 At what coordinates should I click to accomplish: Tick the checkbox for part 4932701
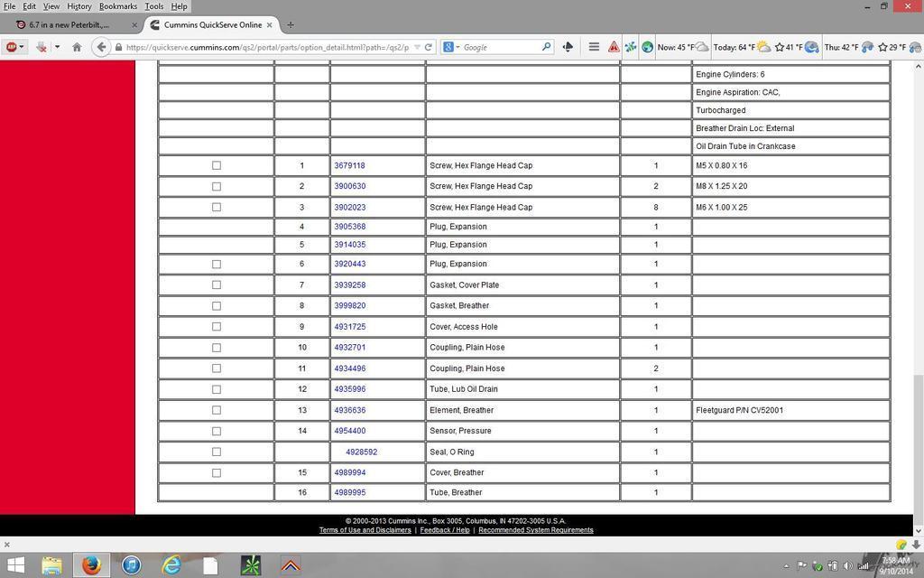(x=217, y=348)
